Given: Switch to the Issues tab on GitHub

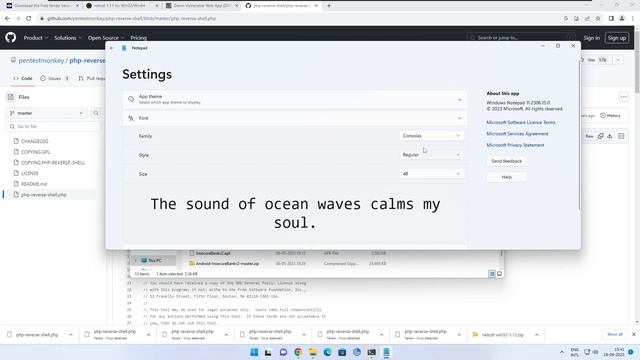Looking at the screenshot, I should [x=54, y=78].
